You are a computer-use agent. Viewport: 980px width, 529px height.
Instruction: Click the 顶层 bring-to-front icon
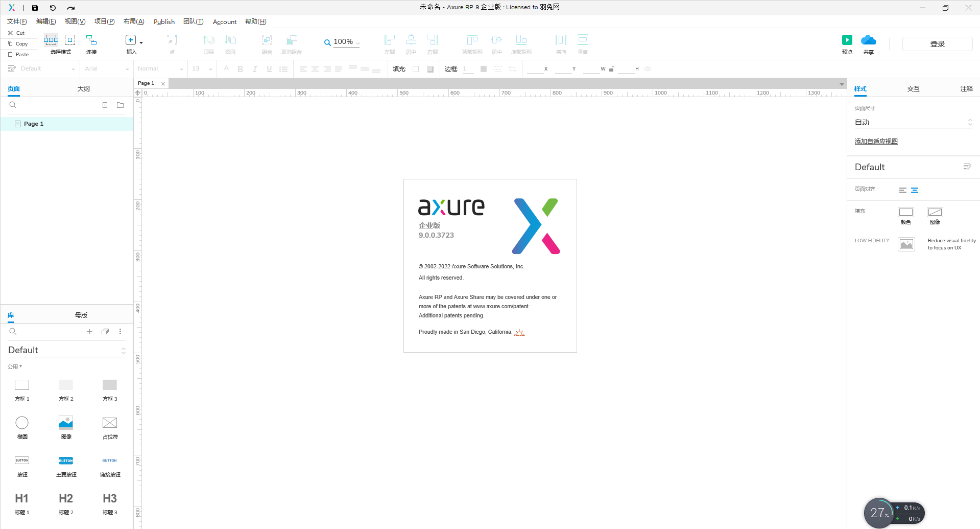click(208, 44)
